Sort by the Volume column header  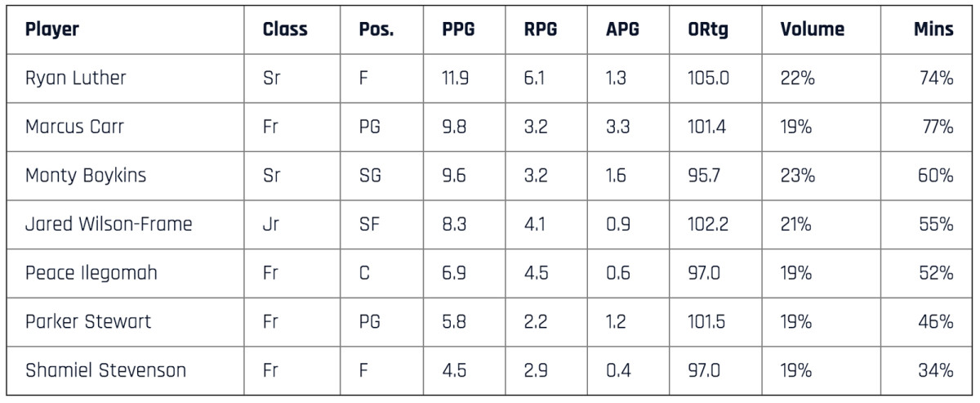coord(812,29)
